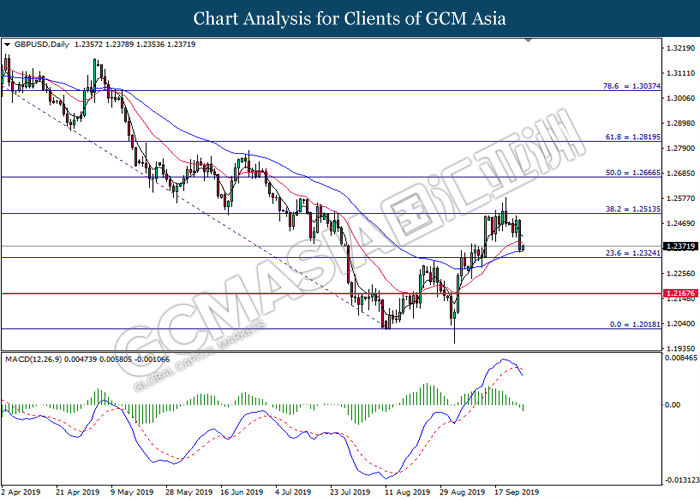Click the 16 Jun 2019 date label

point(244,492)
